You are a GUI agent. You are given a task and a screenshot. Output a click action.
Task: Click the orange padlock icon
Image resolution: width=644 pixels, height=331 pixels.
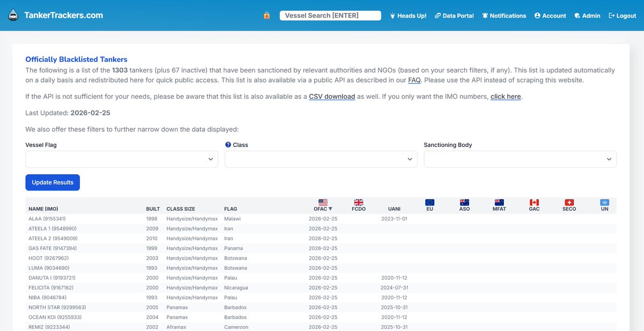click(267, 16)
